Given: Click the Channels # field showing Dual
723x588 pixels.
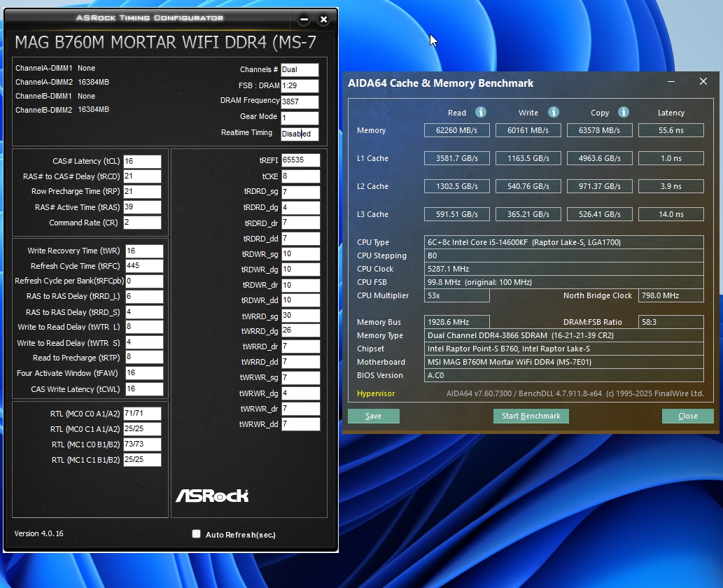Looking at the screenshot, I should point(300,69).
